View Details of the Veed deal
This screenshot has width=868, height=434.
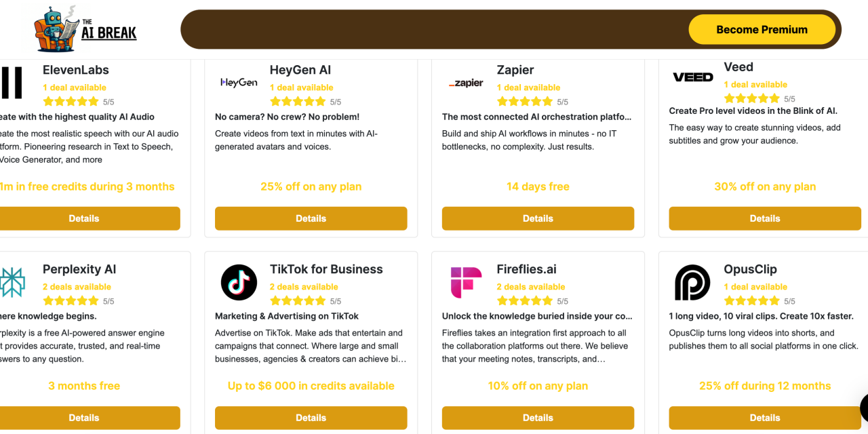[x=765, y=218]
